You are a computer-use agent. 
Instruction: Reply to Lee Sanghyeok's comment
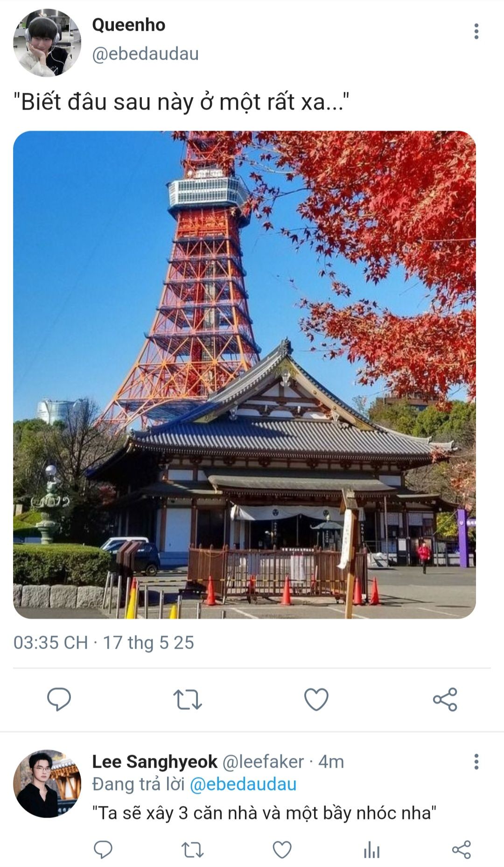[103, 849]
